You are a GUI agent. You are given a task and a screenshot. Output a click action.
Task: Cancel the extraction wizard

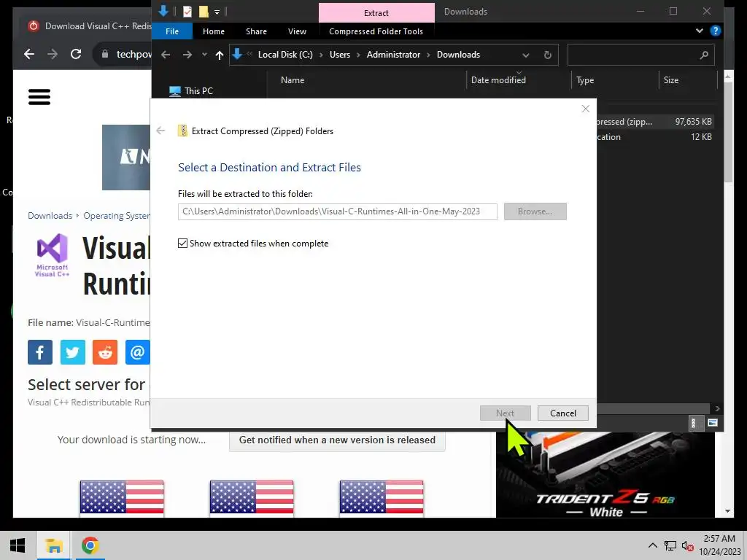click(562, 413)
